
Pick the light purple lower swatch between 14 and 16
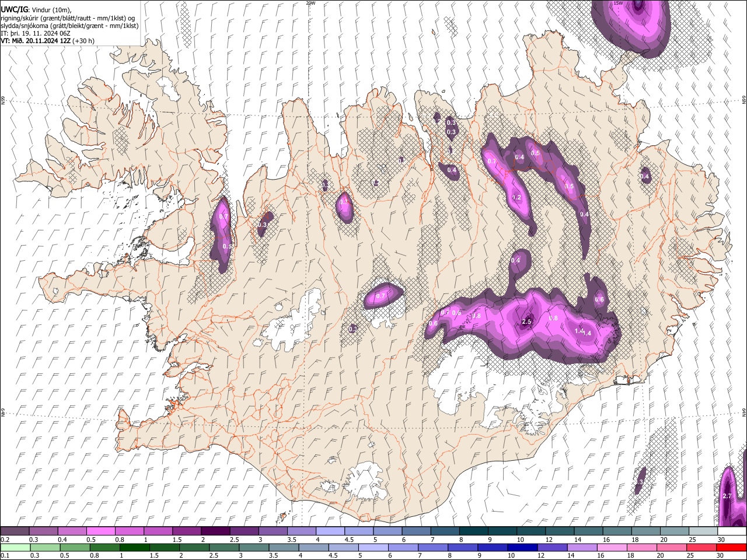click(583, 547)
